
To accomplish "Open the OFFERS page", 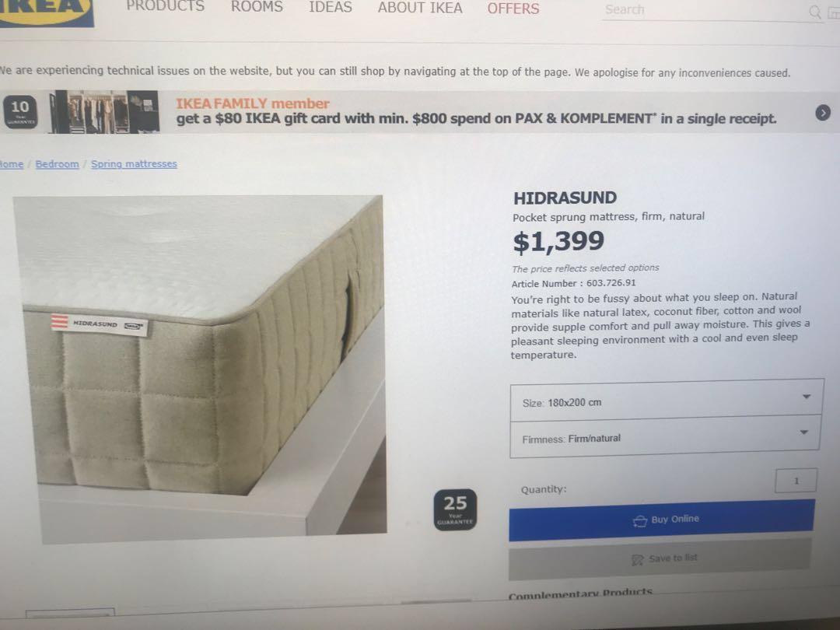I will [x=513, y=9].
